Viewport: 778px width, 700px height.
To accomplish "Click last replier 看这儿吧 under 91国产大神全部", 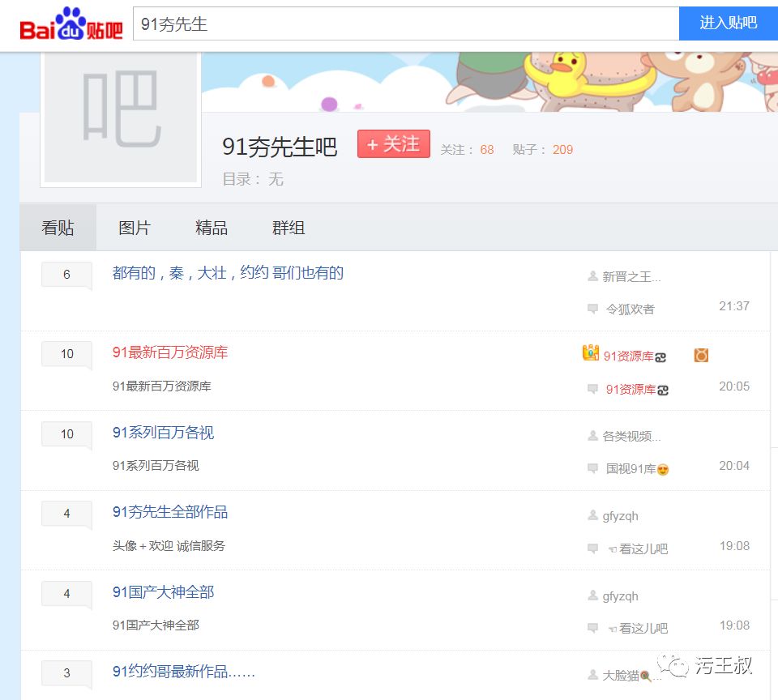I will [638, 628].
